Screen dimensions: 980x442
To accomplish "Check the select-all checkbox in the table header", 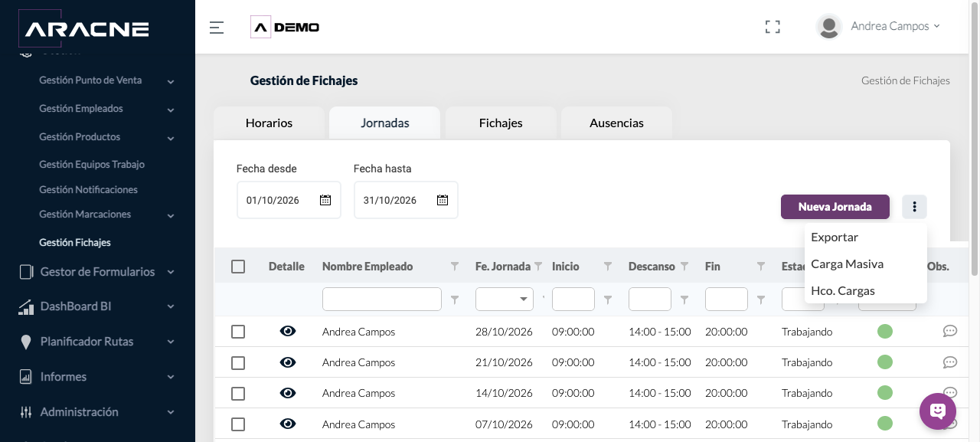I will click(238, 267).
